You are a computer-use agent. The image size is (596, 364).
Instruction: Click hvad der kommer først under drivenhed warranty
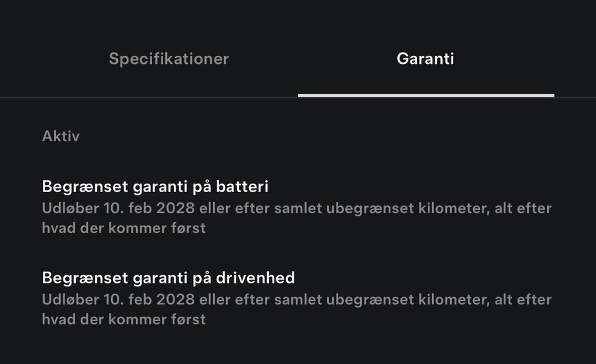click(x=124, y=319)
